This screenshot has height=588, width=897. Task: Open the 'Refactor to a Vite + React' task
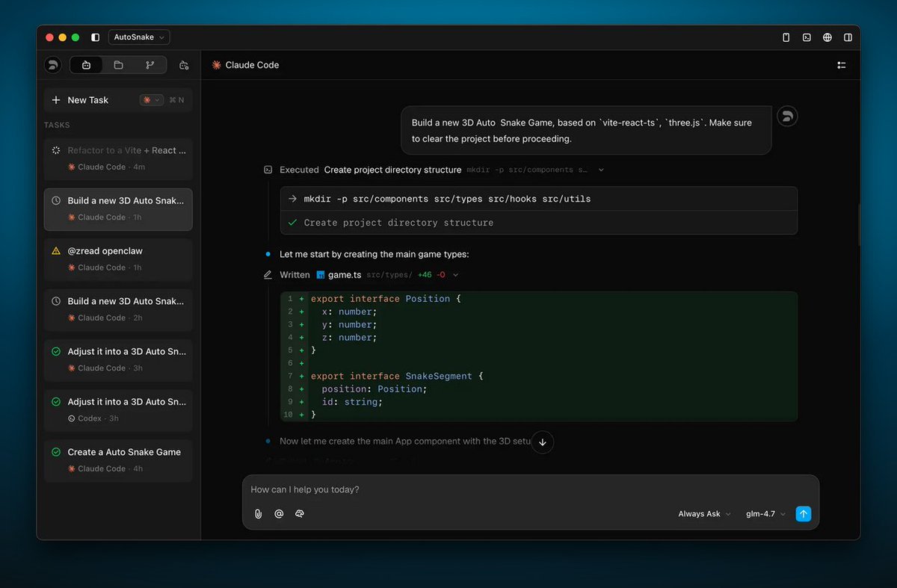point(118,158)
